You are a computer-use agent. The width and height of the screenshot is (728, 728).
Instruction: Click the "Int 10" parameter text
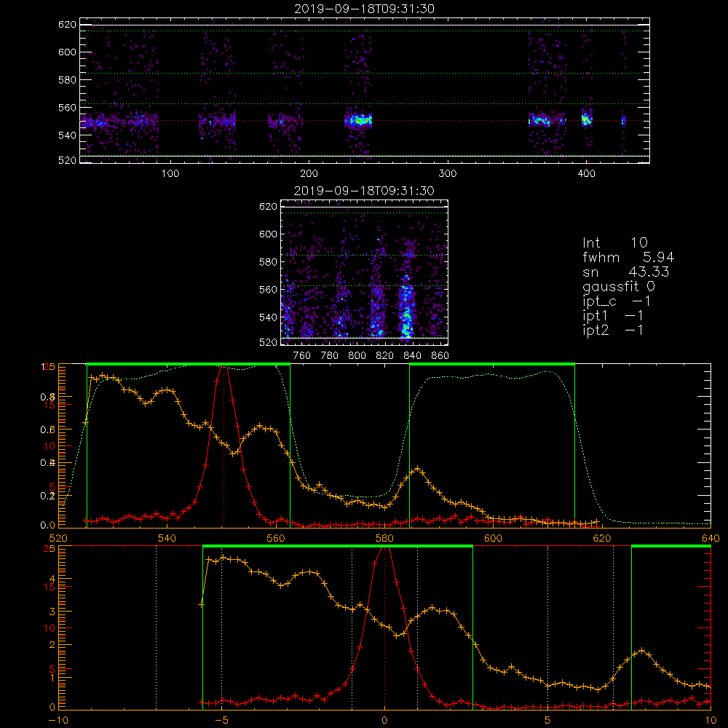[615, 243]
